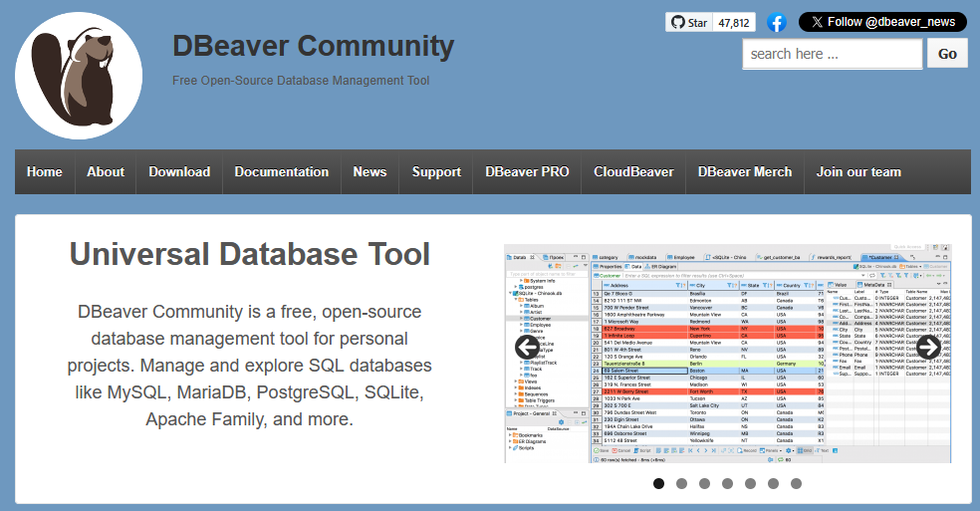Open the Download menu item
Viewport: 980px width, 511px height.
[x=179, y=172]
